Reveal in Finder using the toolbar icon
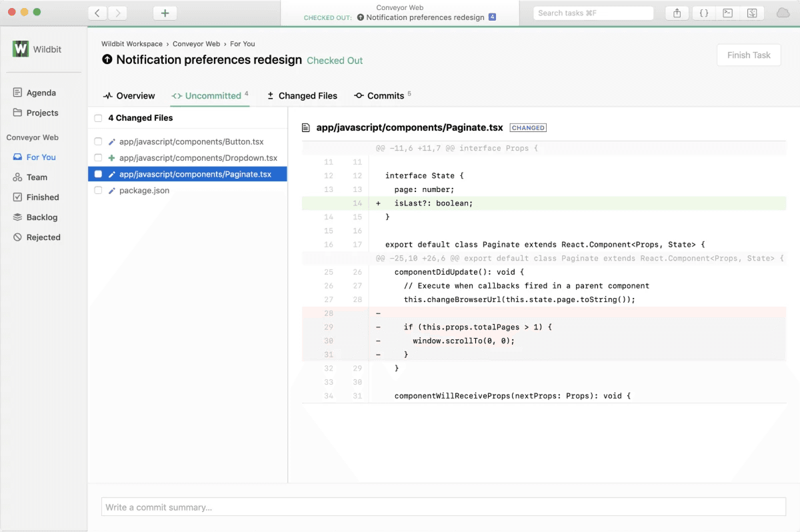 752,13
